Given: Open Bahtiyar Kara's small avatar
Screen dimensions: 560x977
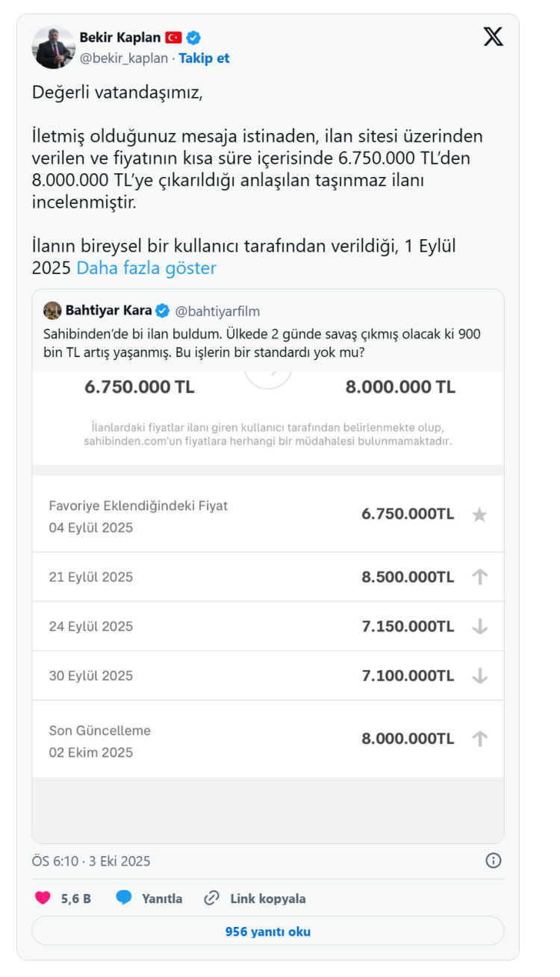Looking at the screenshot, I should 52,311.
